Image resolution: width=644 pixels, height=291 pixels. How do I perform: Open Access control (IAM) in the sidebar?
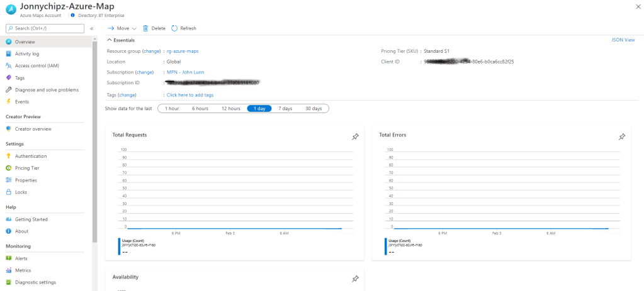pyautogui.click(x=37, y=66)
